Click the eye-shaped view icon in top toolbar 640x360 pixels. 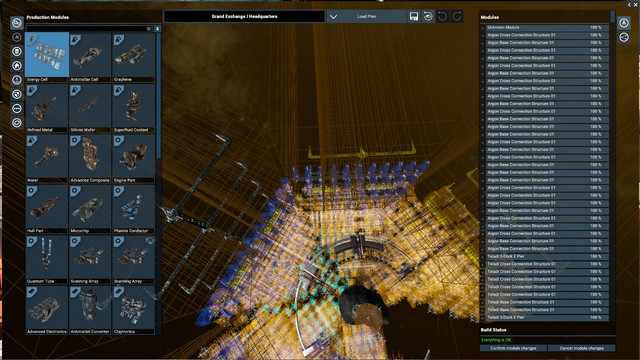428,16
